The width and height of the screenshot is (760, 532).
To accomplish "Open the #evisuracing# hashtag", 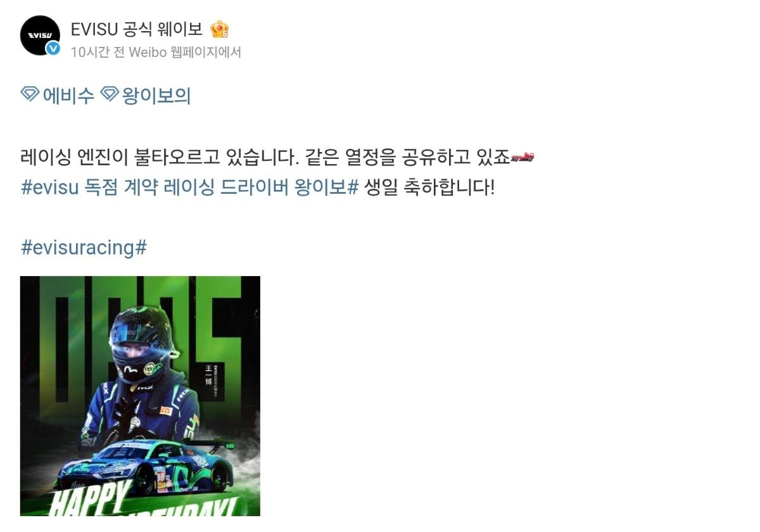I will (84, 247).
